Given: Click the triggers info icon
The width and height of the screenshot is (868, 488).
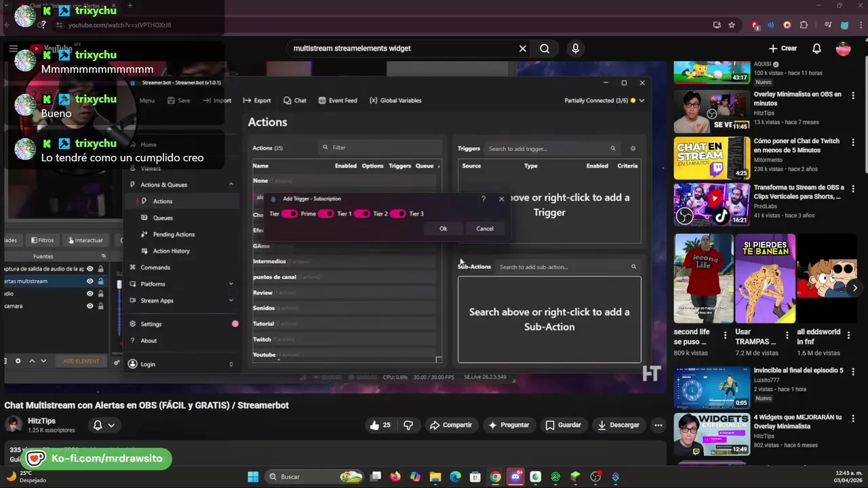Looking at the screenshot, I should (x=633, y=148).
